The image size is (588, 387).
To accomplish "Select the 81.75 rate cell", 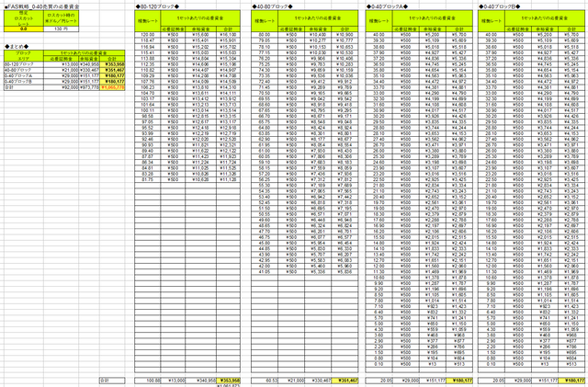I will pyautogui.click(x=148, y=179).
